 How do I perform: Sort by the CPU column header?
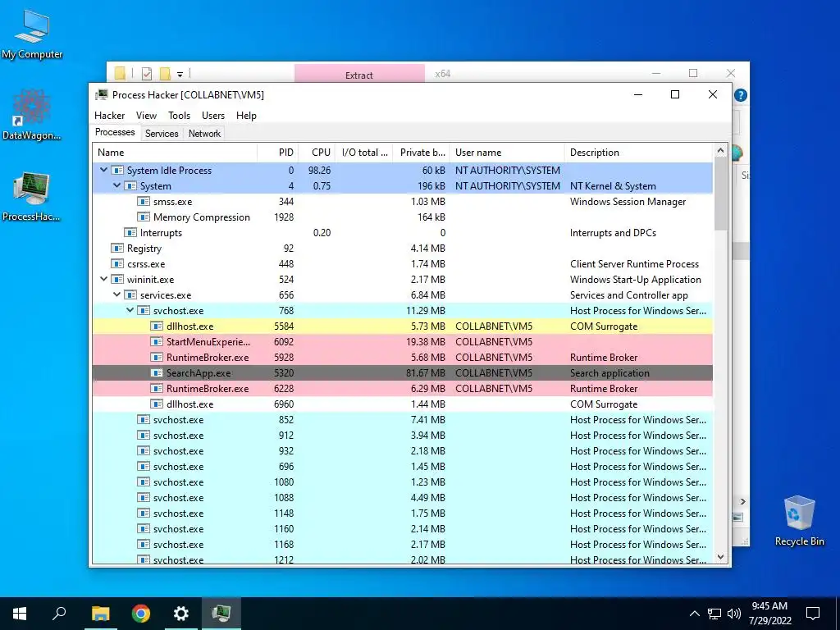click(317, 152)
